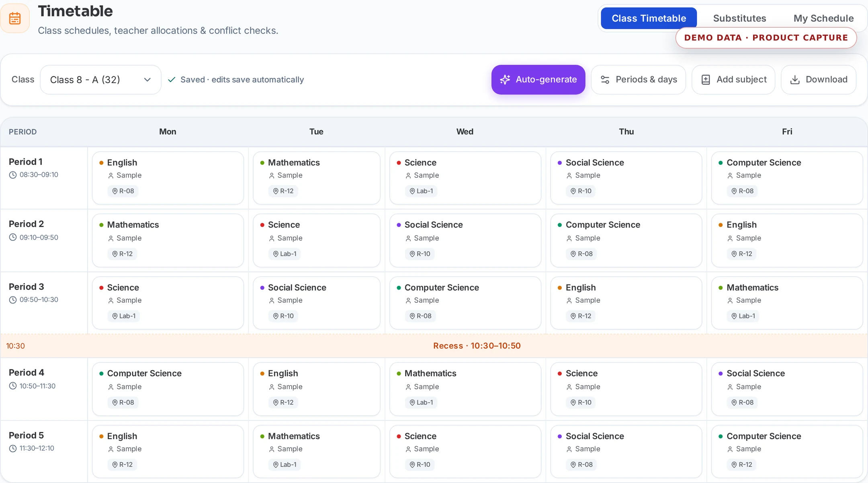Select the Class Timetable tab
This screenshot has width=868, height=483.
pyautogui.click(x=649, y=18)
